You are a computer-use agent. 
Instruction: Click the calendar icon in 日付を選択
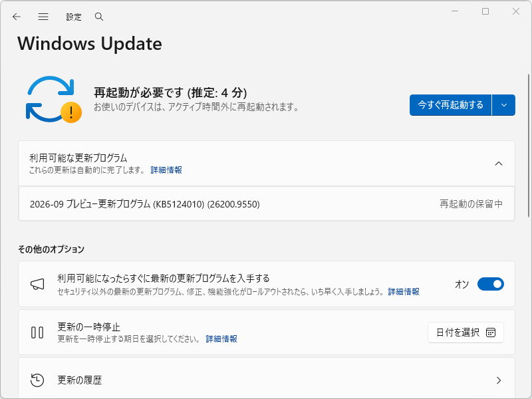point(491,332)
